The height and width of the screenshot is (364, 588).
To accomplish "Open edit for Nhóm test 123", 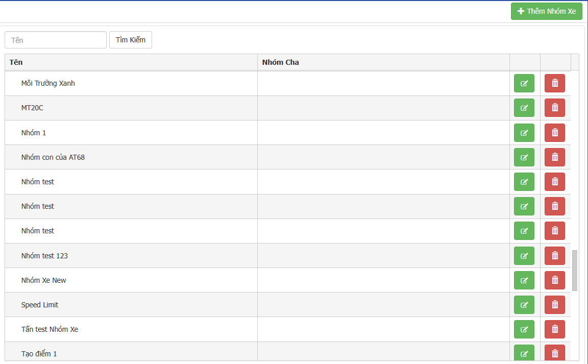I will coord(524,256).
